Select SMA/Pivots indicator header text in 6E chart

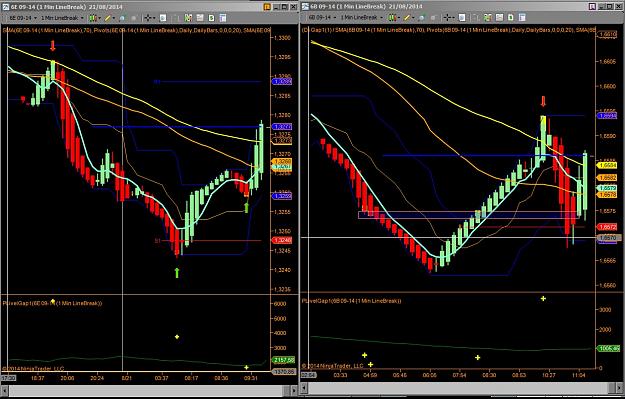point(136,30)
